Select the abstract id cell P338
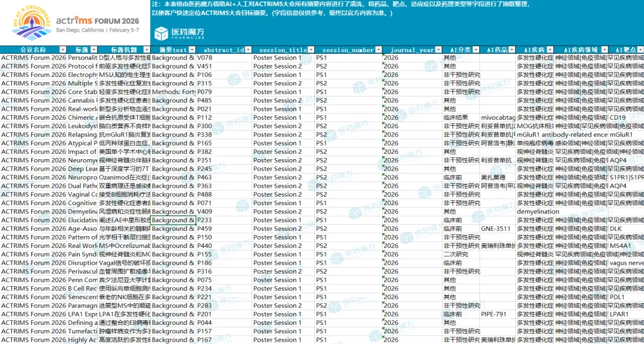Image resolution: width=644 pixels, height=344 pixels. (224, 135)
